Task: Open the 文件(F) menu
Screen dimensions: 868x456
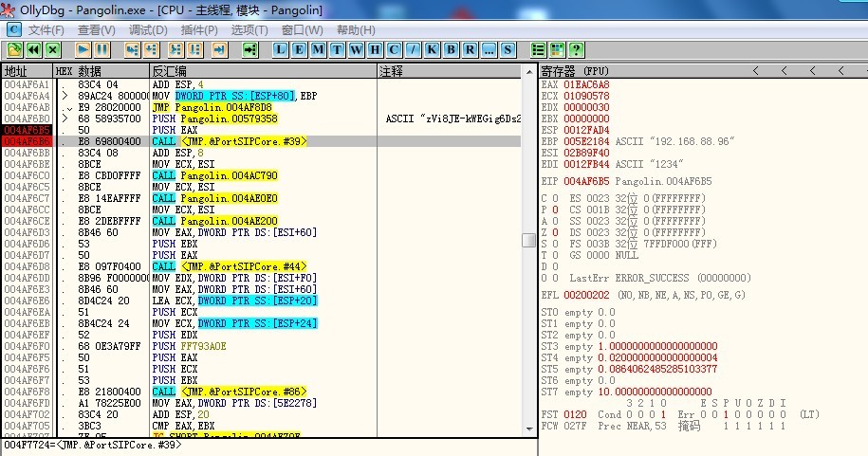Action: (46, 30)
